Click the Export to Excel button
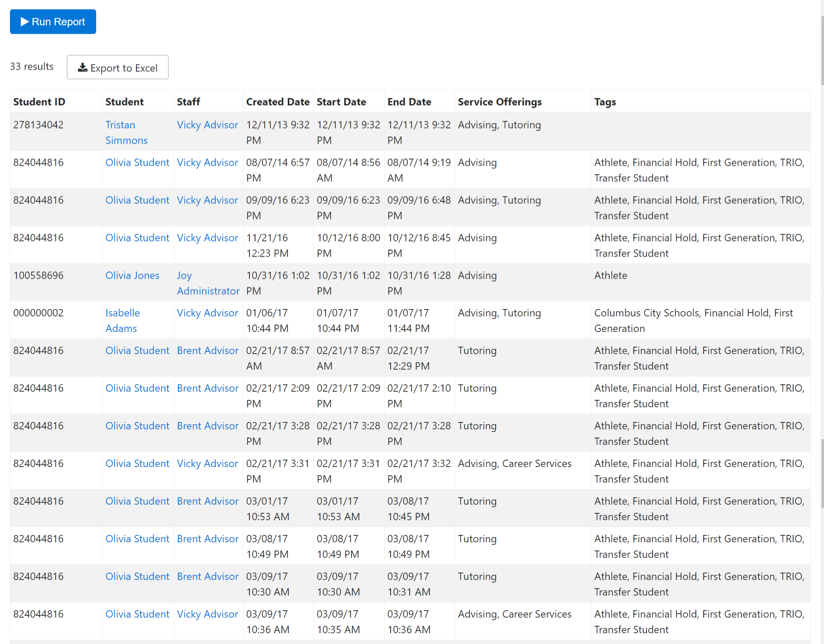The width and height of the screenshot is (824, 644). (x=118, y=67)
